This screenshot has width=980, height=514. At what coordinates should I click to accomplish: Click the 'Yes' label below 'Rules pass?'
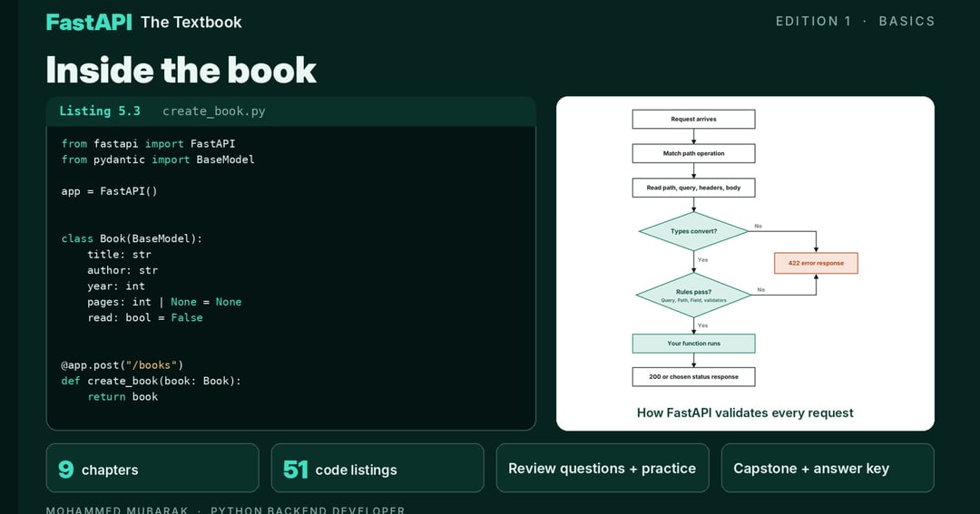coord(702,325)
